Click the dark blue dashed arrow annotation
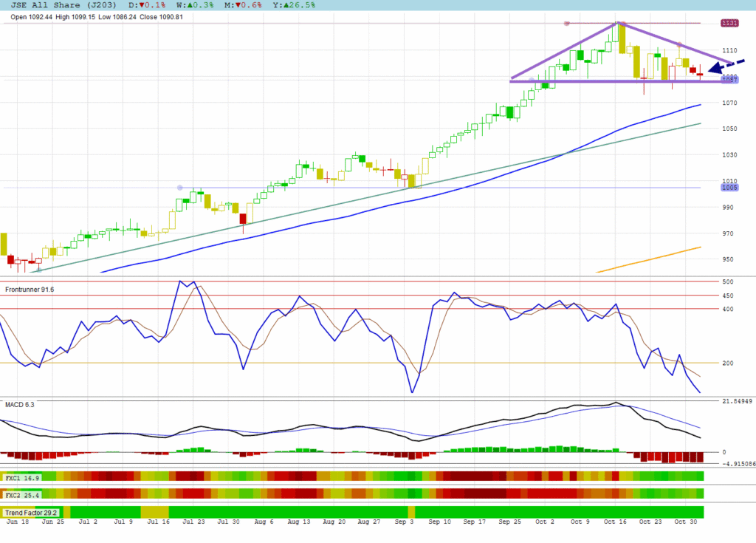Screen dimensions: 756x543 pyautogui.click(x=722, y=67)
